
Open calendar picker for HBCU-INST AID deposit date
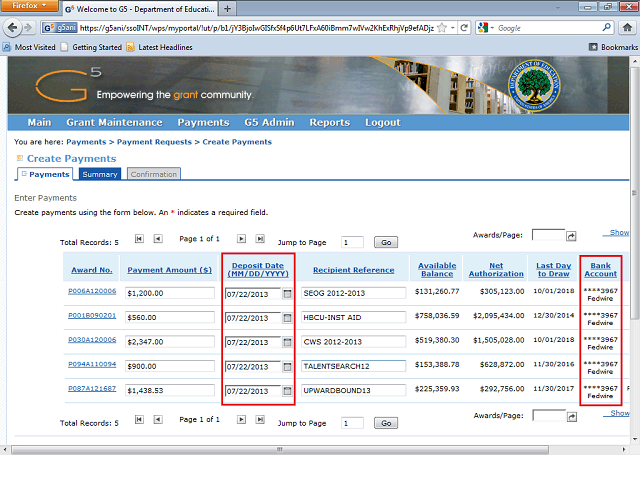coord(287,318)
